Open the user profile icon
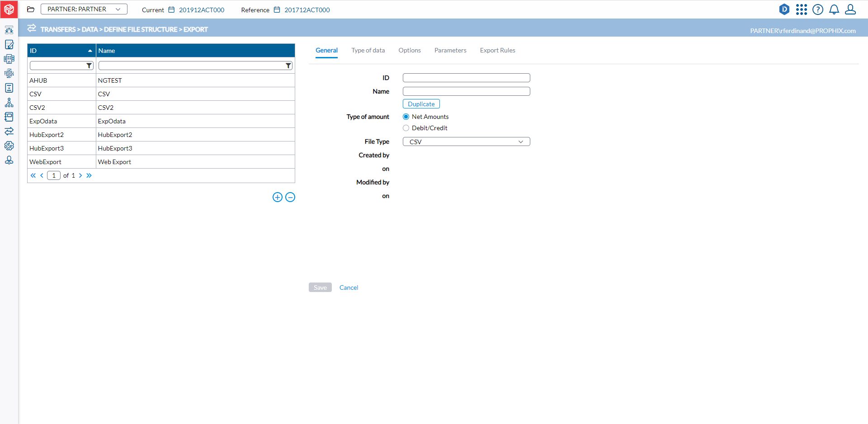Image resolution: width=868 pixels, height=424 pixels. pos(850,9)
